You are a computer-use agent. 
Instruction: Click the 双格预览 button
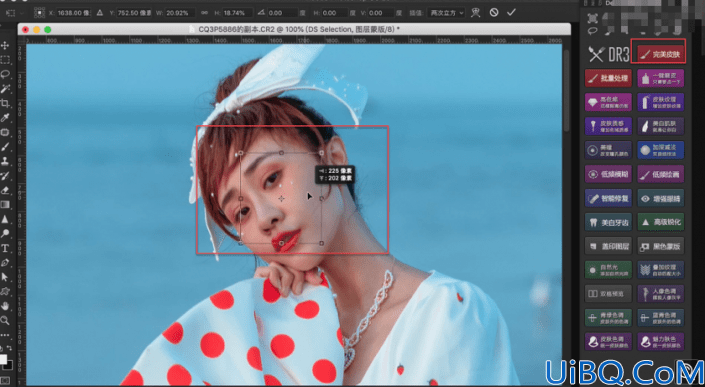click(x=608, y=294)
